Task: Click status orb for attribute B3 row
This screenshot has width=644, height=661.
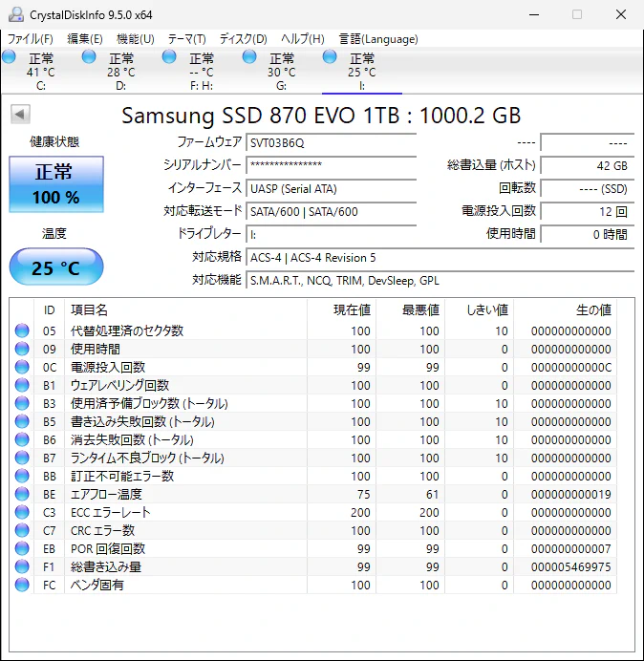Action: (x=22, y=403)
